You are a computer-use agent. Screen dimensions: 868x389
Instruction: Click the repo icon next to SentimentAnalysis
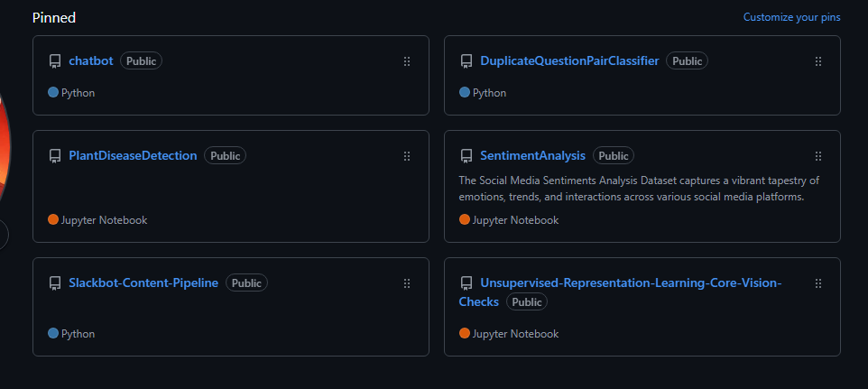click(466, 156)
